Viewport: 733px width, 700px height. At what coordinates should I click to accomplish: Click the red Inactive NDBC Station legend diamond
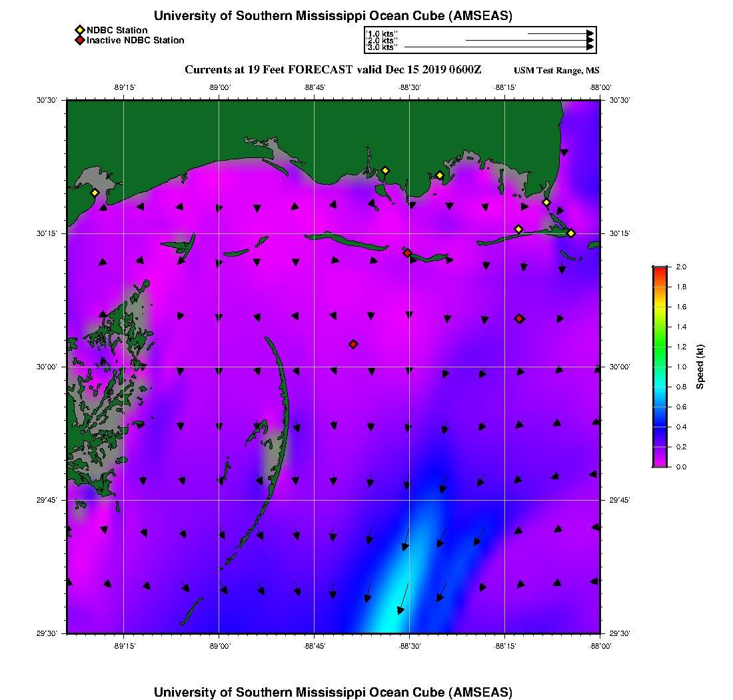tap(79, 41)
